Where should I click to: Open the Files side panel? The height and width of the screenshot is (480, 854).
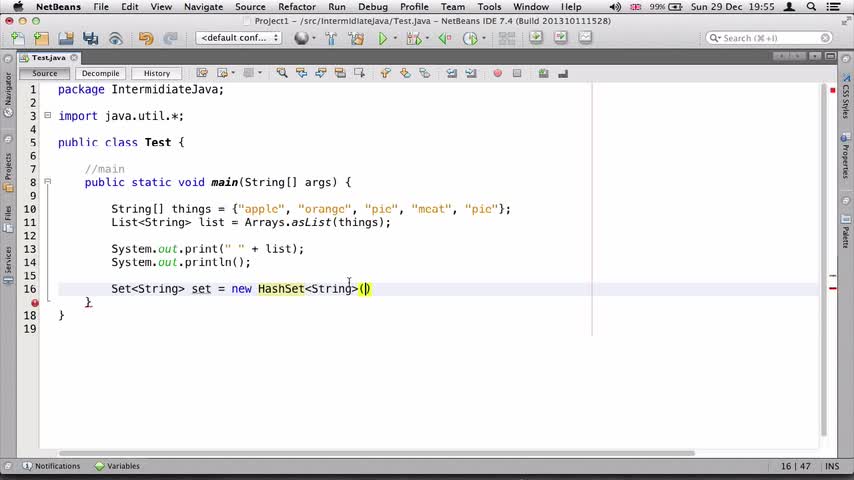tap(8, 219)
